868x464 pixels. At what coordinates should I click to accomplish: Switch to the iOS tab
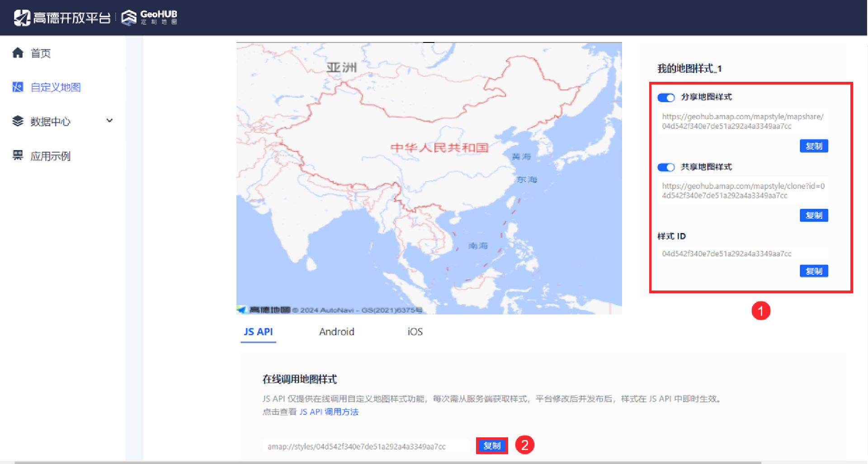click(x=415, y=332)
